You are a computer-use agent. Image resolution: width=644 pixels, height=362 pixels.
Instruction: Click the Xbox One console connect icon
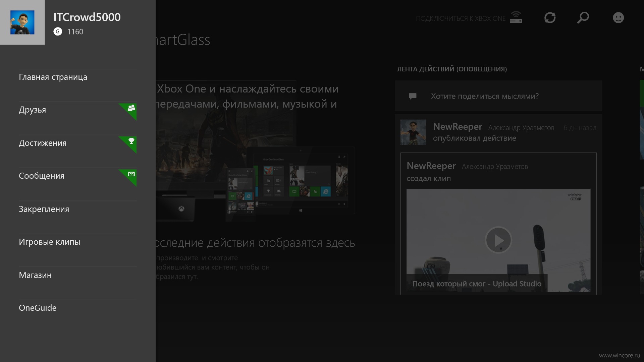516,17
